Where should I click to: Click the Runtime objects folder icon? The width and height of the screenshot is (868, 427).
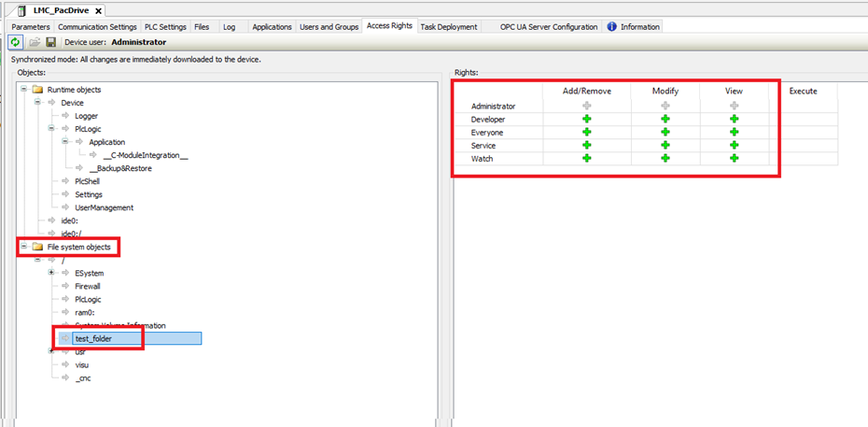[x=38, y=90]
